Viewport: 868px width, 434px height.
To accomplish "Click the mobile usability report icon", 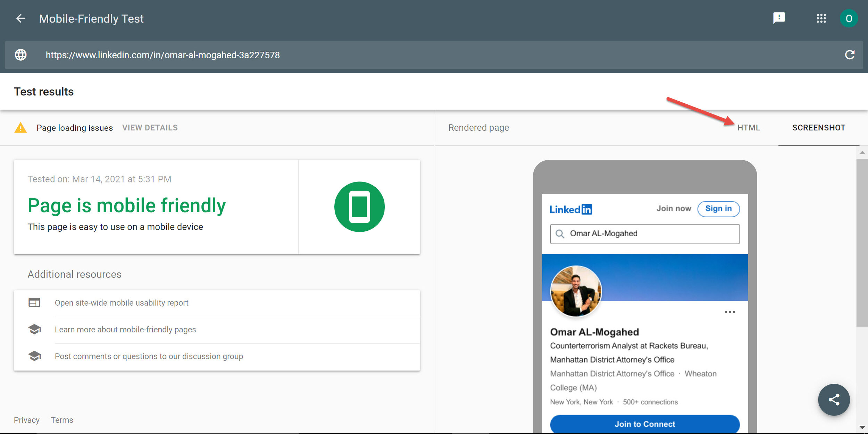I will coord(34,303).
